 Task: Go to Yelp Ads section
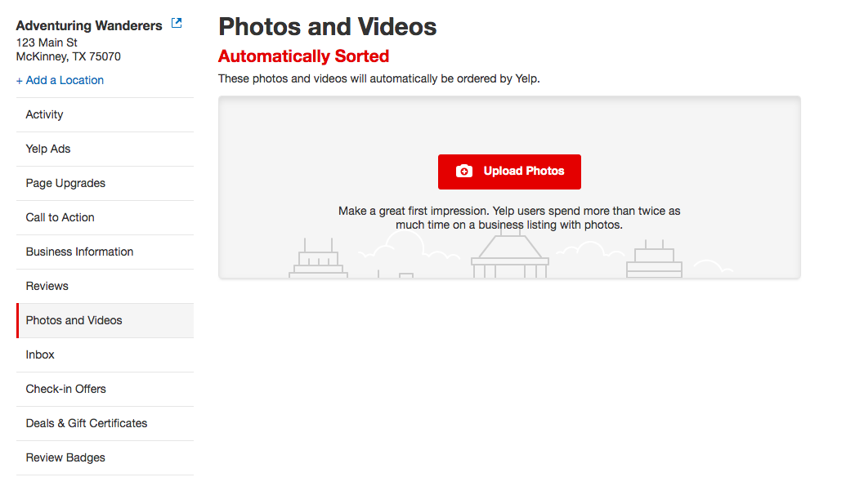[48, 149]
